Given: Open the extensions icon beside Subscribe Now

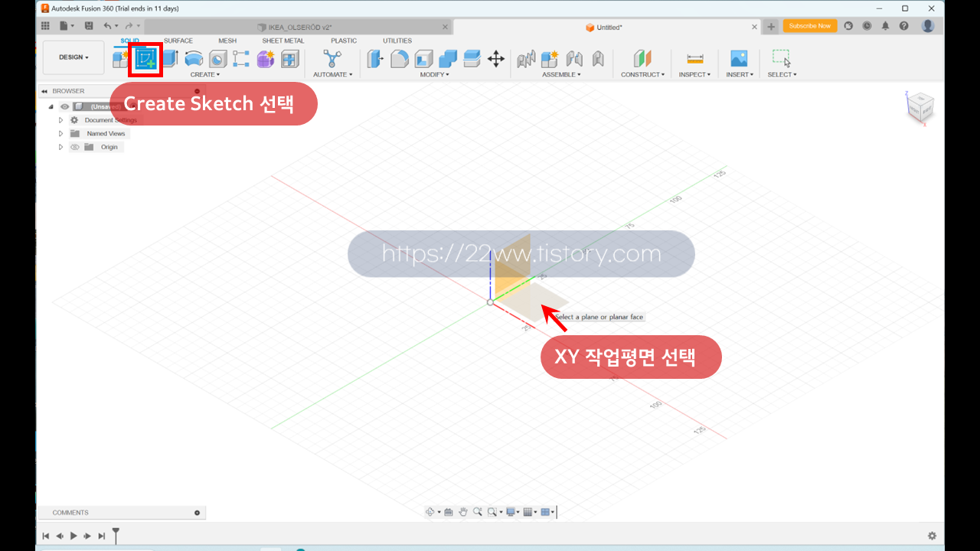Looking at the screenshot, I should [848, 26].
